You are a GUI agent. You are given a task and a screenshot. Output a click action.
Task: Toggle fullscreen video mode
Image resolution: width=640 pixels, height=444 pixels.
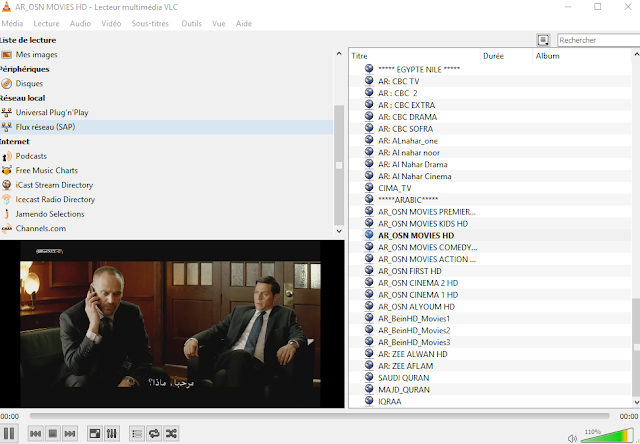click(95, 433)
